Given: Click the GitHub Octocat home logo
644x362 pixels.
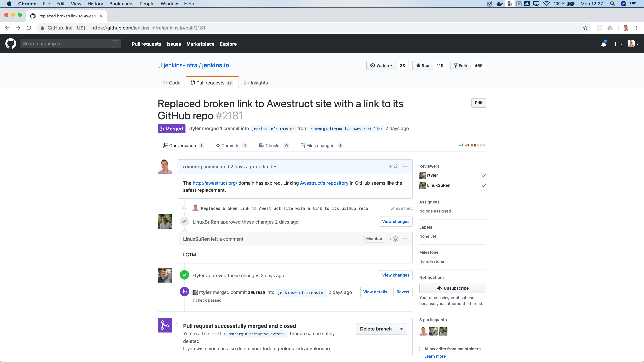Looking at the screenshot, I should pos(11,44).
